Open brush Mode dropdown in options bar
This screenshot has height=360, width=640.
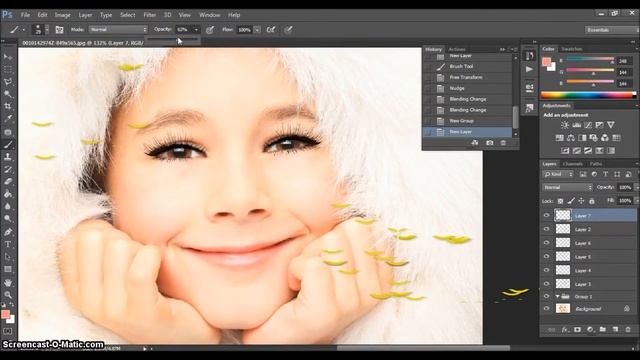click(x=118, y=30)
